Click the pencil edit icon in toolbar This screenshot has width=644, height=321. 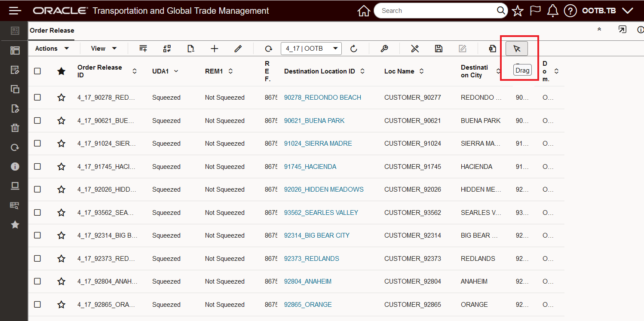point(238,49)
